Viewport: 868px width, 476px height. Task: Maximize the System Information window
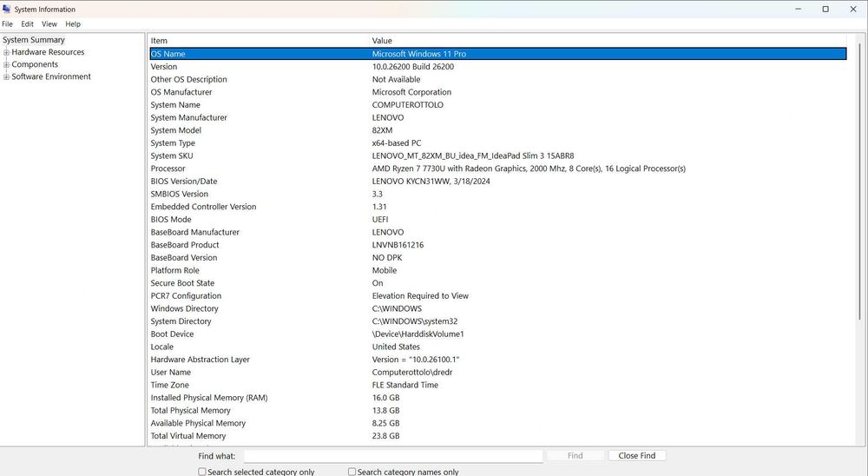point(825,9)
